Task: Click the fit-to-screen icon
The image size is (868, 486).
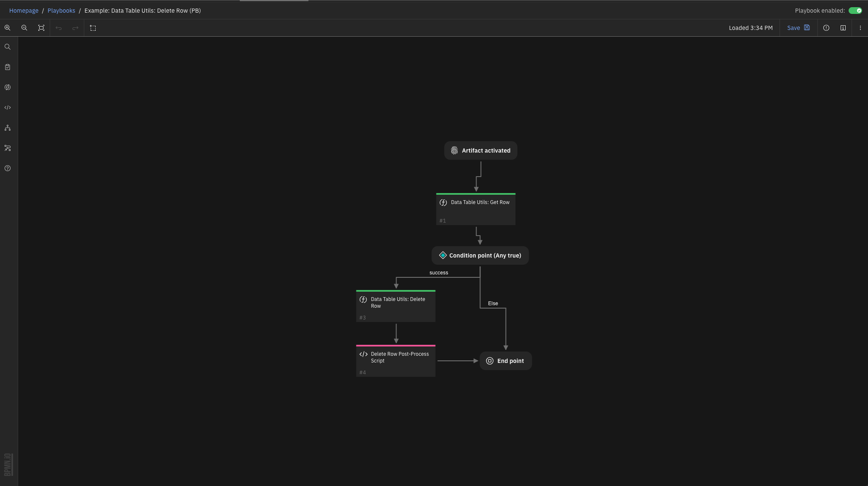Action: (41, 28)
